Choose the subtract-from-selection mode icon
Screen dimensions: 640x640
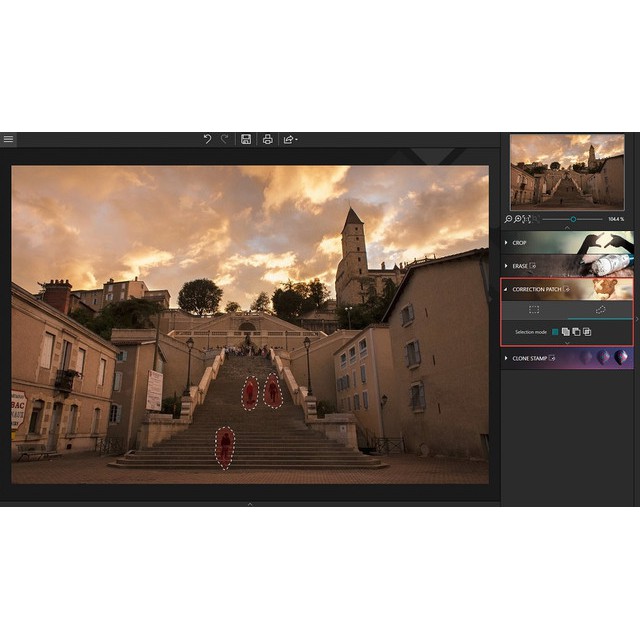(576, 332)
